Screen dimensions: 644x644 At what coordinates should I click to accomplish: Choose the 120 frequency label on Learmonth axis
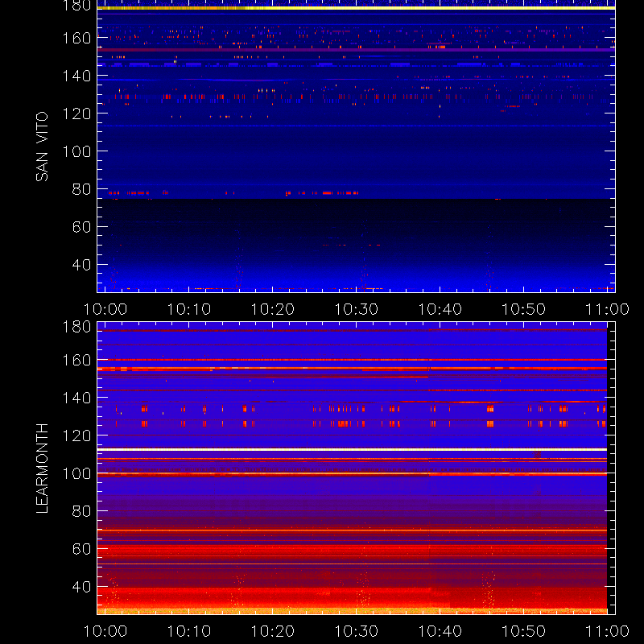pos(76,436)
